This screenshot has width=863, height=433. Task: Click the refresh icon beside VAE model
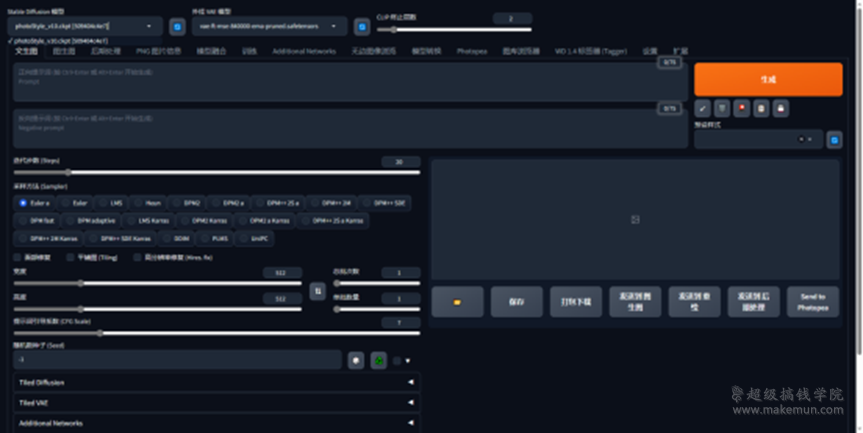pyautogui.click(x=362, y=26)
